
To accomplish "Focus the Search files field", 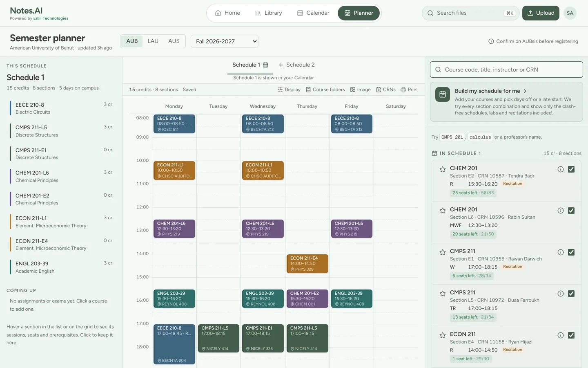I will click(470, 13).
